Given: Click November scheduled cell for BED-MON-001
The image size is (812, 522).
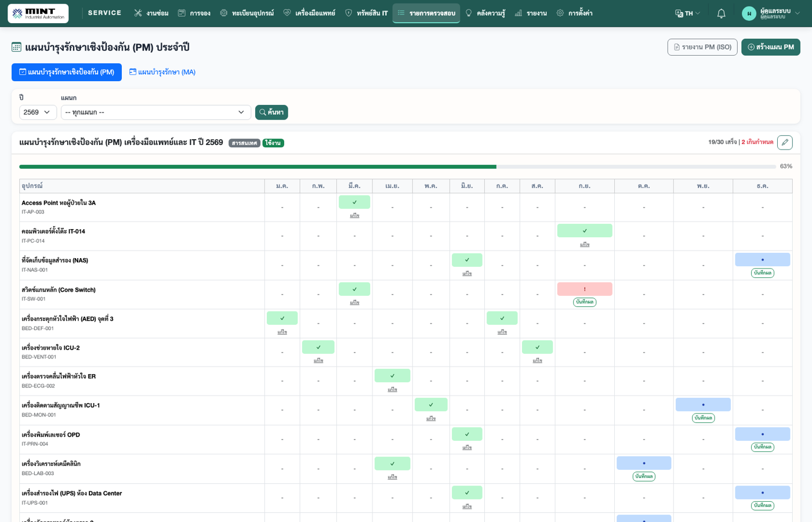Looking at the screenshot, I should [x=703, y=404].
